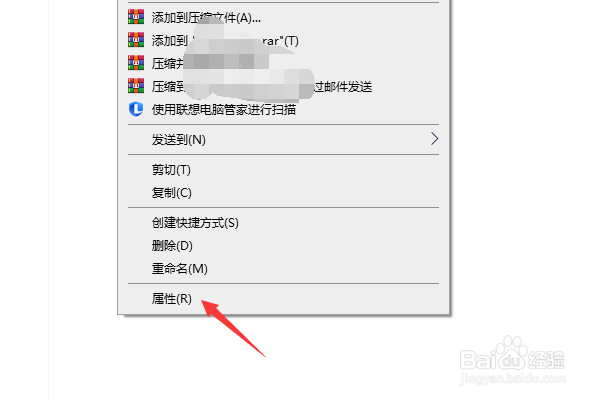This screenshot has height=400, width=600.
Task: Click the jingyan.baidu.com watermark text
Action: coord(512,379)
